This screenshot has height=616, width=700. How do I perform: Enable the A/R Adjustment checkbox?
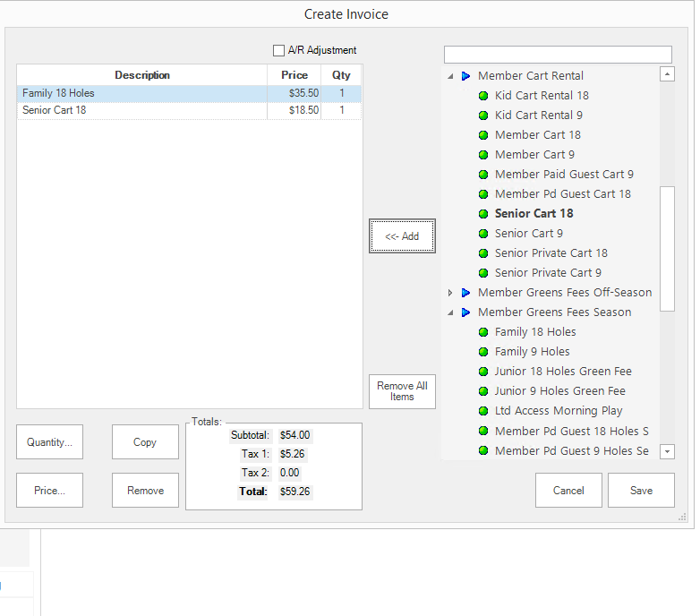click(x=278, y=51)
